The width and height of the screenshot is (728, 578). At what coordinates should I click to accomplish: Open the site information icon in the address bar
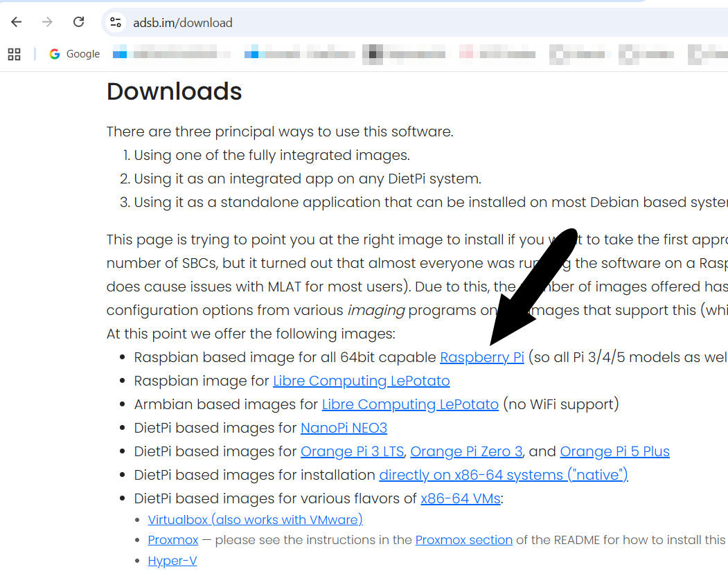[116, 22]
